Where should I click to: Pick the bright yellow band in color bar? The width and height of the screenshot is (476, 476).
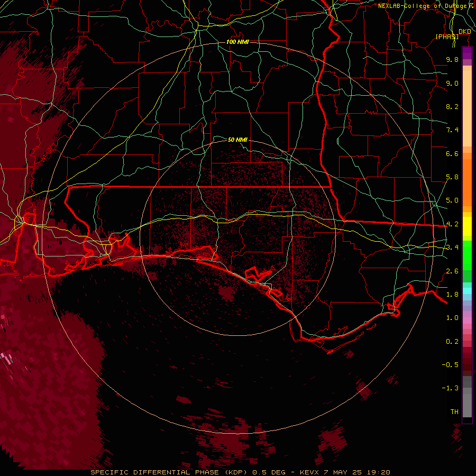click(x=467, y=226)
